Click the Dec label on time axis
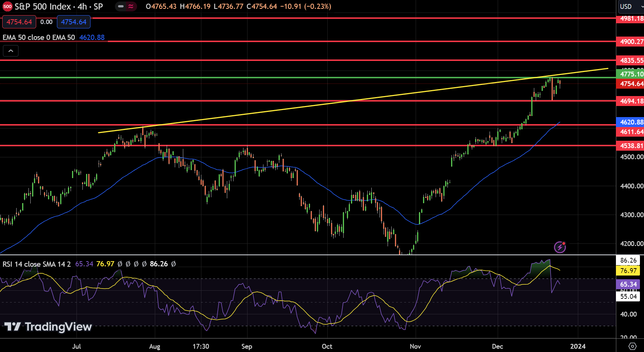 [497, 346]
